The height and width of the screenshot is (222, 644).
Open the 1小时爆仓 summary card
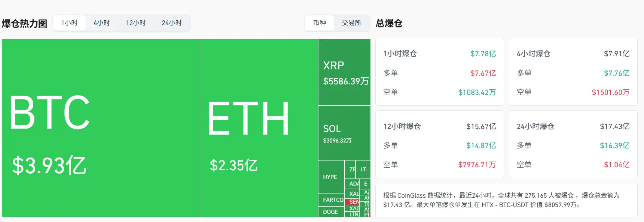click(x=439, y=72)
